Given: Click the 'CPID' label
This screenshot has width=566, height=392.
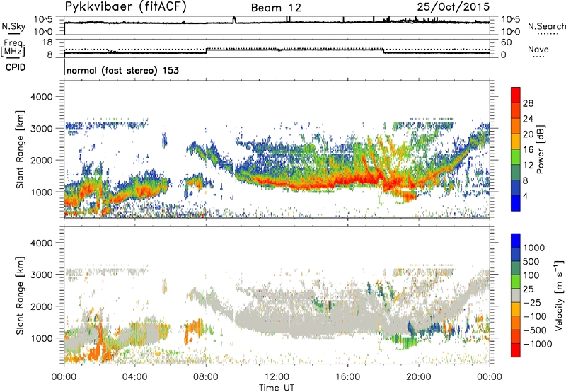Looking at the screenshot, I should [x=16, y=67].
